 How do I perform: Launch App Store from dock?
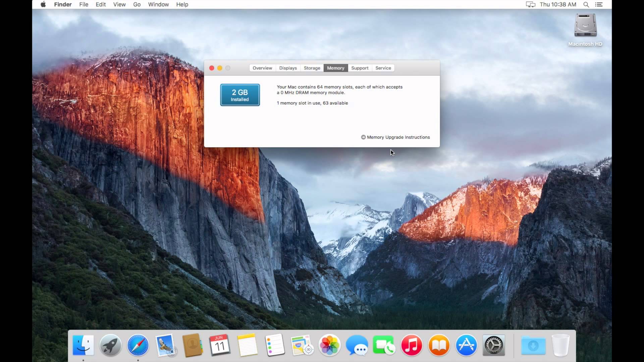click(x=467, y=346)
